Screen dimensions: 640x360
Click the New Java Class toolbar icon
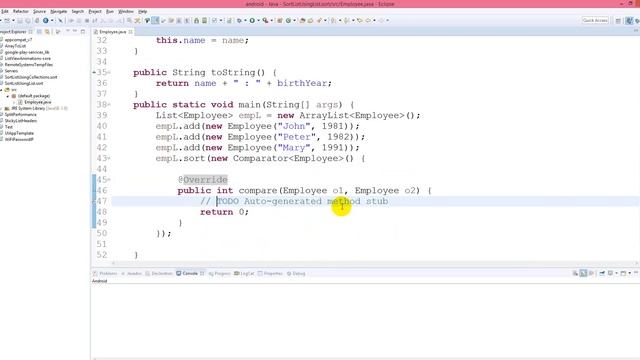coord(288,20)
